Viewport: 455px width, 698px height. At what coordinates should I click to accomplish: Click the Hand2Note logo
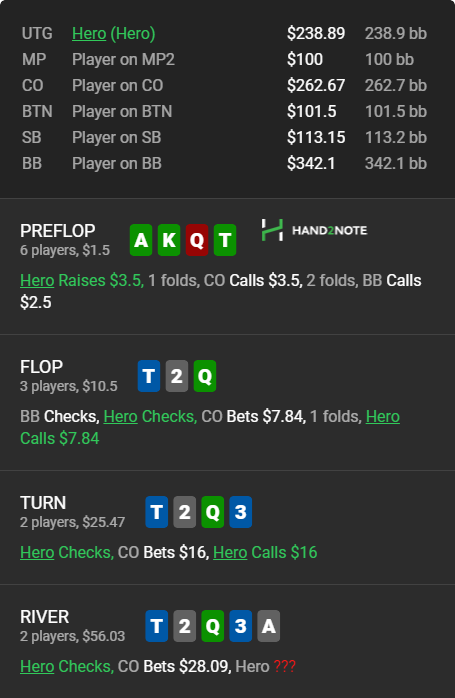314,230
